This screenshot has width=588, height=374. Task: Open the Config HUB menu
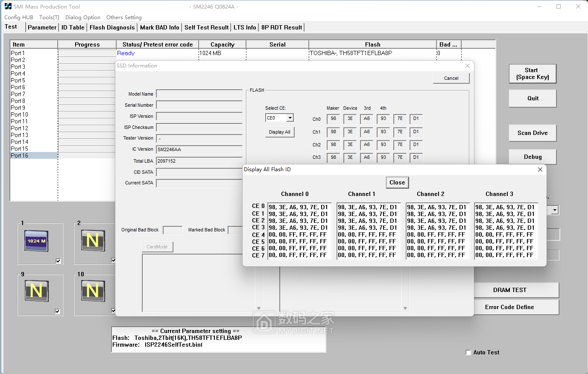19,18
